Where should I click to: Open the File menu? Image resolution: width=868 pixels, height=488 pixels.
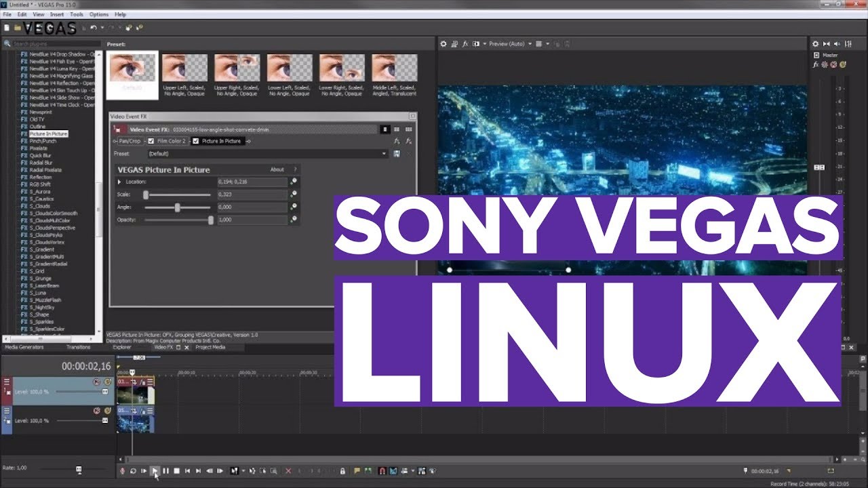7,14
